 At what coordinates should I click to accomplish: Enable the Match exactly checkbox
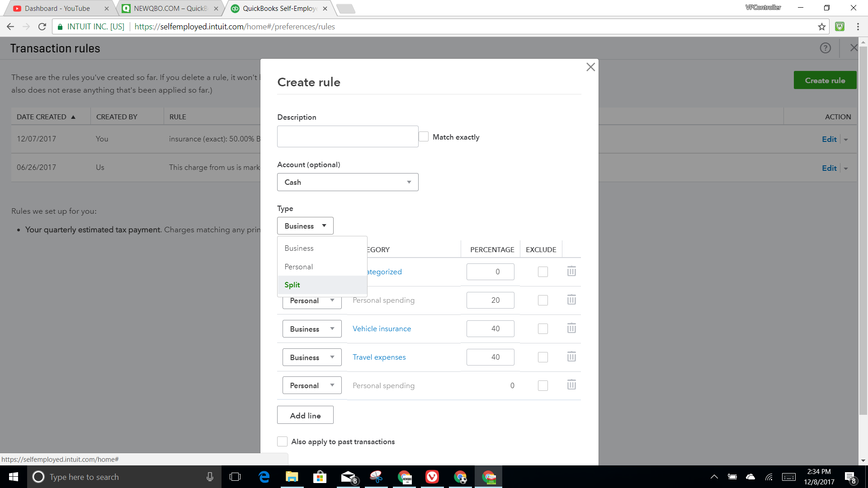[423, 136]
